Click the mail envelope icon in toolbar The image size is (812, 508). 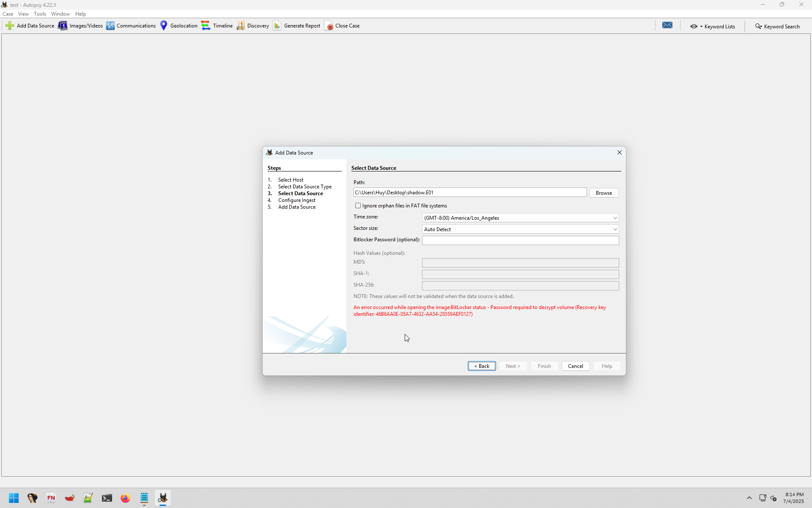point(667,25)
